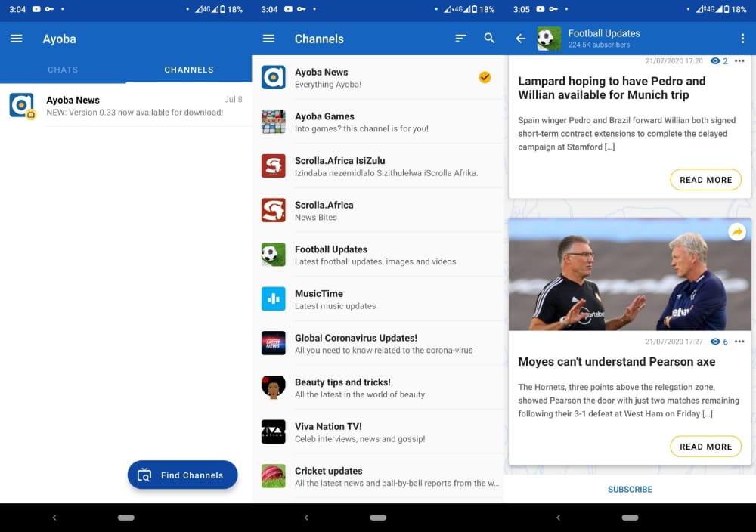Go back from Football Updates channel
The height and width of the screenshot is (532, 756).
(521, 39)
